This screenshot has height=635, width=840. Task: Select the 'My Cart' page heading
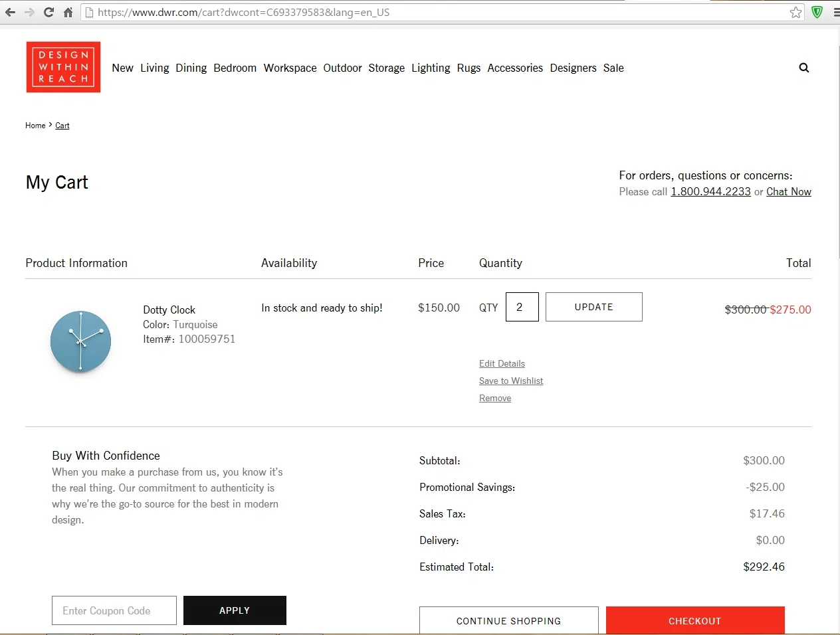click(x=57, y=183)
